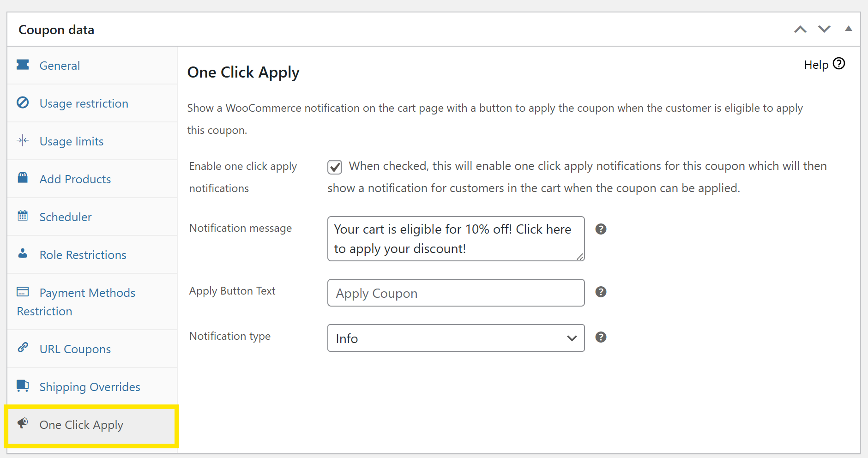Select the Scheduler tab
868x458 pixels.
point(92,217)
